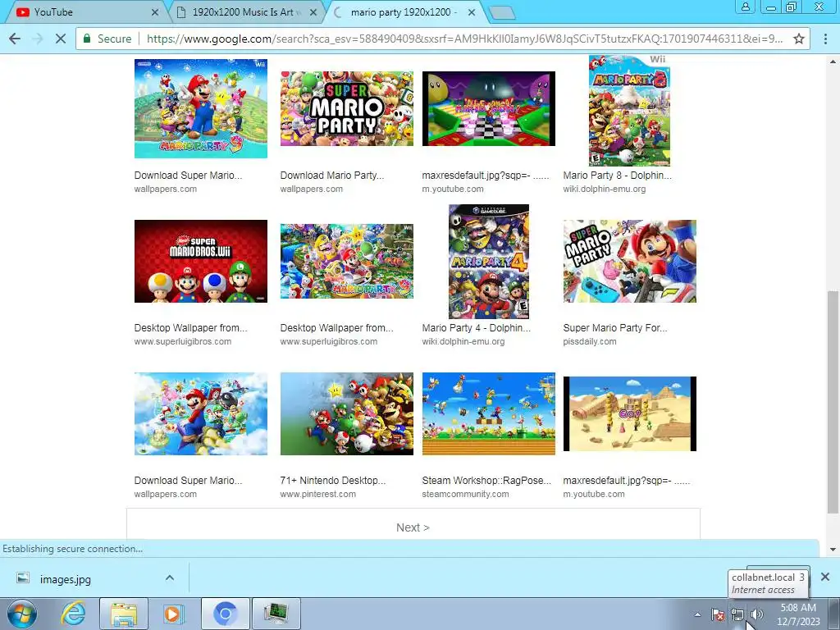Click the '71+ Nintendo Desktop...' link
This screenshot has height=630, width=840.
coord(333,481)
